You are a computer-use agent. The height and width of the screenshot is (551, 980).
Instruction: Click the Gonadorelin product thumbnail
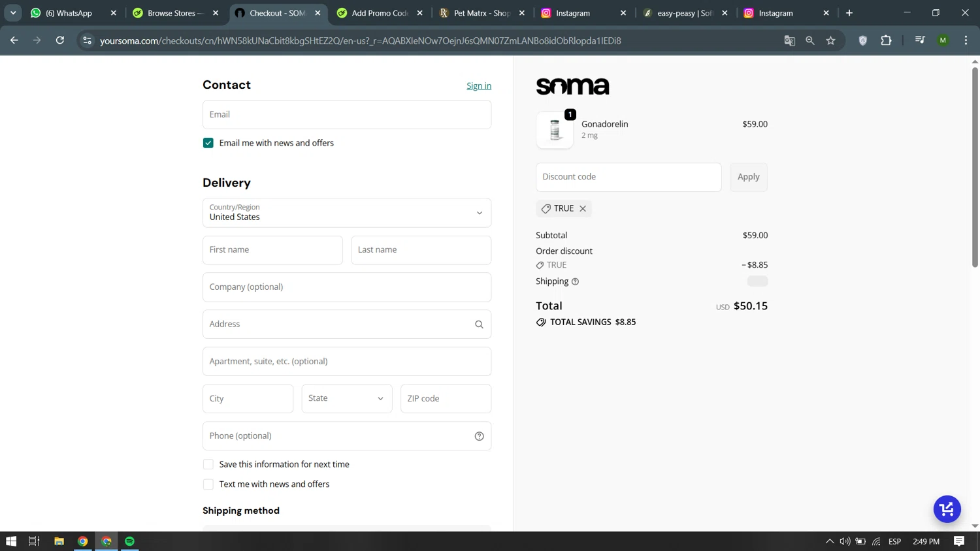coord(555,130)
